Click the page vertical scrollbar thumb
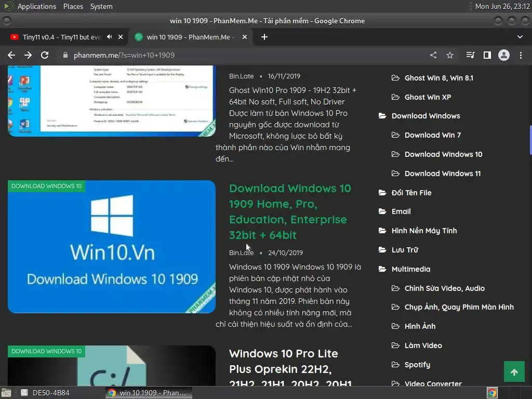Viewport: 532px width, 399px height. coord(530,140)
